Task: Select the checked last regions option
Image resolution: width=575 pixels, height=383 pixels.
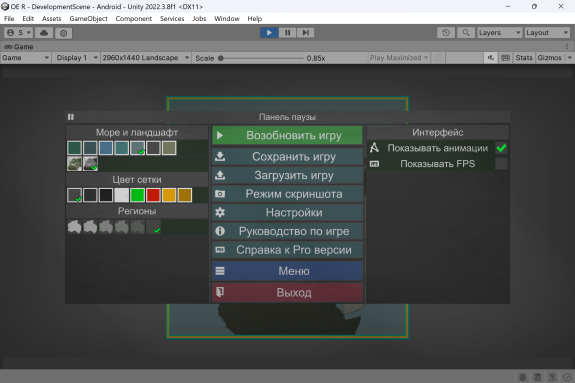Action: click(x=153, y=227)
